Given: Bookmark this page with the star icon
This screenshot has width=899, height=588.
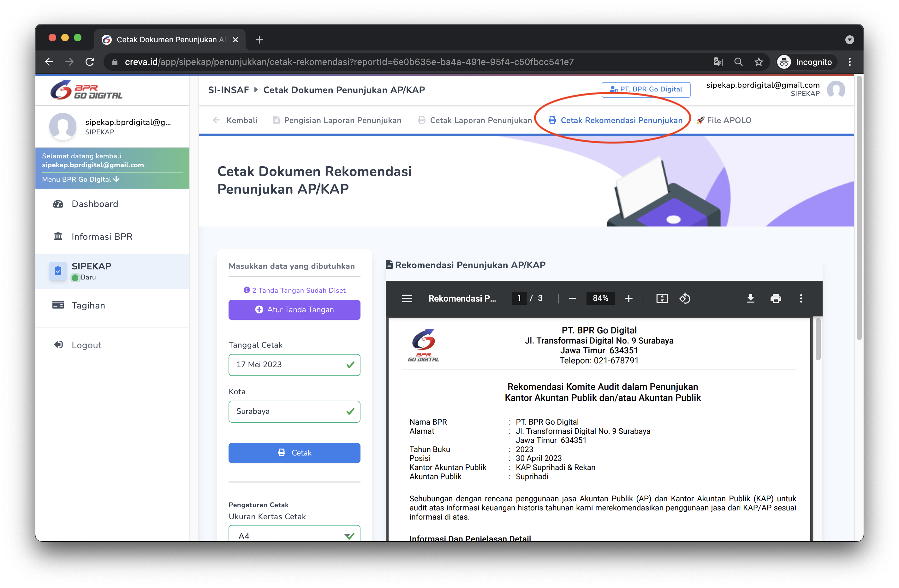Looking at the screenshot, I should tap(759, 62).
